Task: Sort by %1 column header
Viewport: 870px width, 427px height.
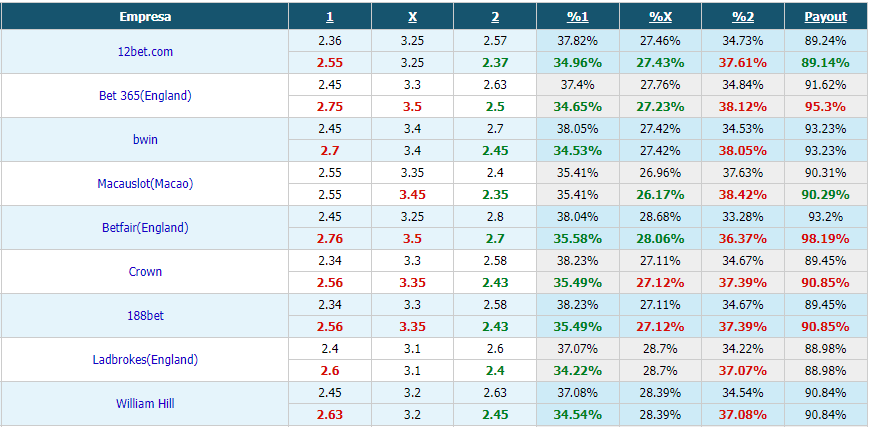Action: (x=578, y=17)
